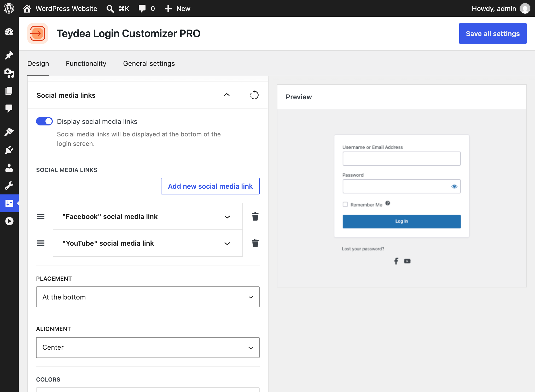
Task: Click the "Preview" panel title
Action: pyautogui.click(x=299, y=97)
